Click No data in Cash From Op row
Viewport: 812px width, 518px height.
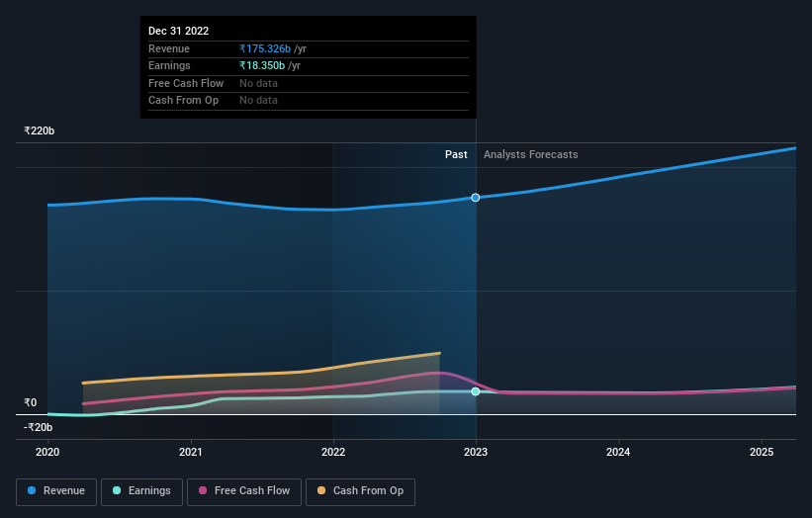pyautogui.click(x=258, y=101)
